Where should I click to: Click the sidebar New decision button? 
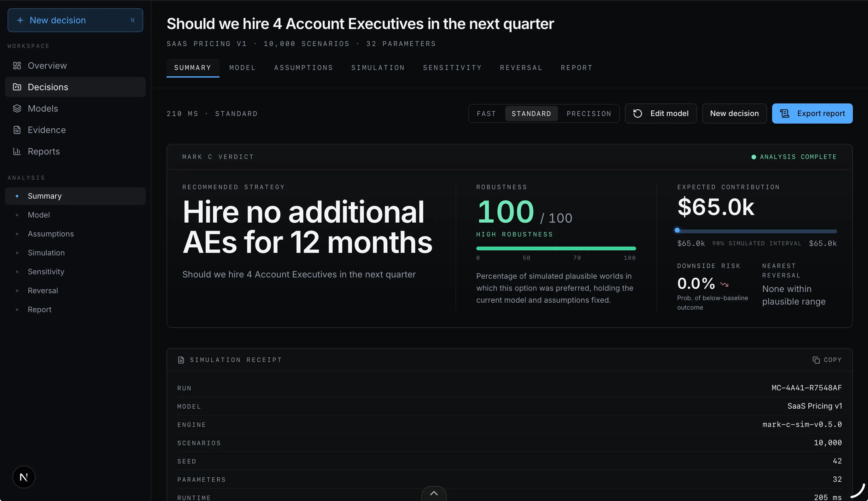(75, 20)
